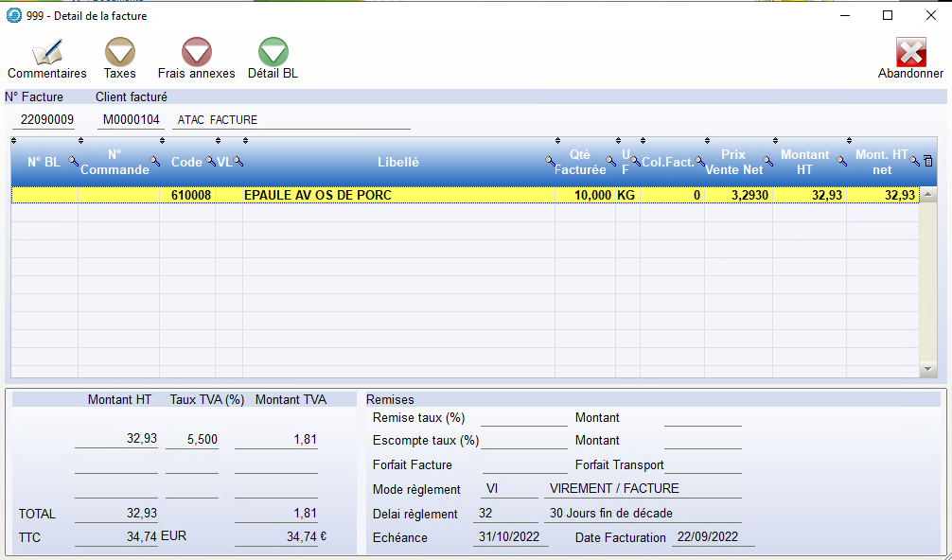Click the search magnifier in N° BL column
This screenshot has width=952, height=560.
75,162
